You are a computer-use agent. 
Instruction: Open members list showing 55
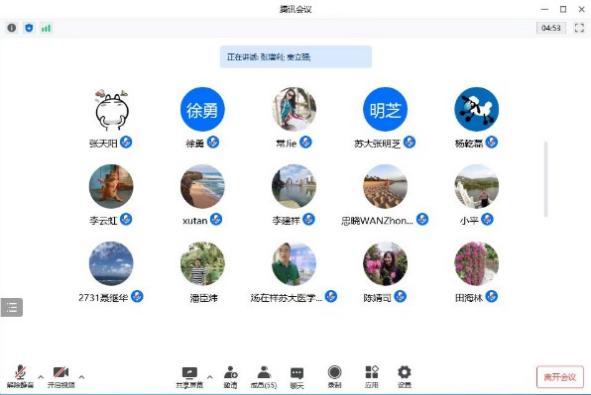264,377
